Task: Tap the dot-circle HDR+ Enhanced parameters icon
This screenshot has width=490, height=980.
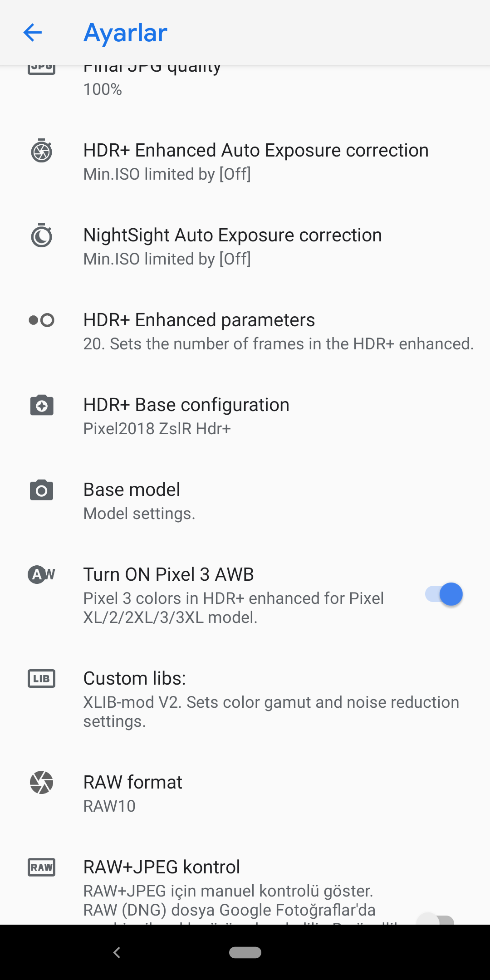Action: click(41, 320)
